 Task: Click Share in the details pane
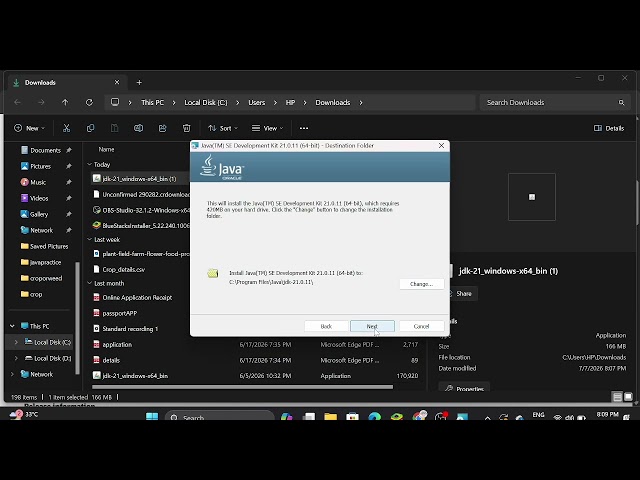pos(462,293)
